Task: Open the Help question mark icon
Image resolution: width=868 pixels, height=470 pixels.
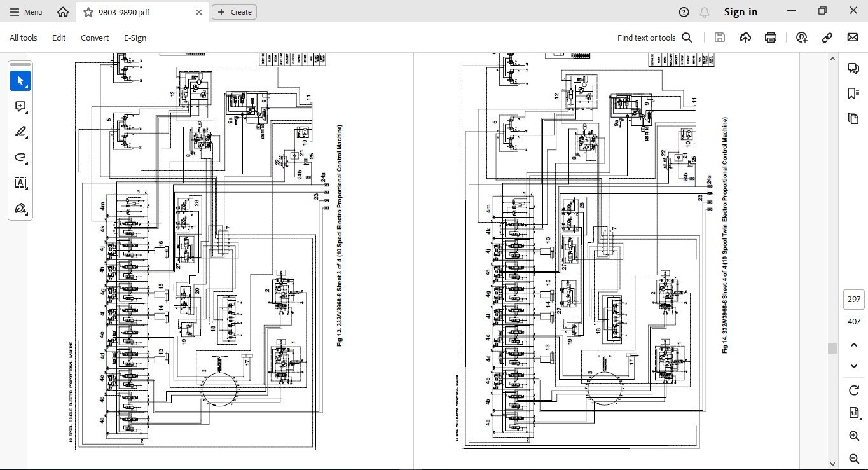Action: click(684, 11)
